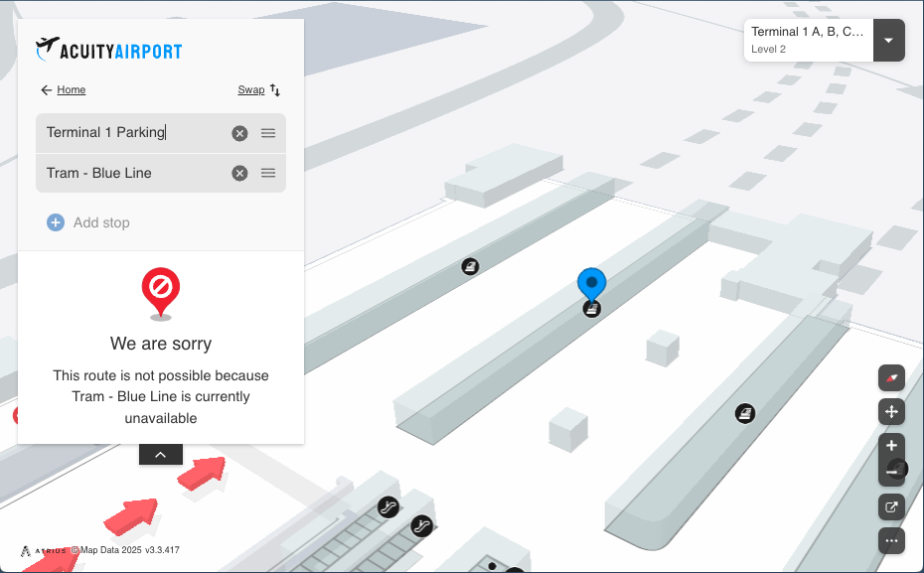Click the upper escalator icon on map
The height and width of the screenshot is (573, 924).
click(388, 506)
